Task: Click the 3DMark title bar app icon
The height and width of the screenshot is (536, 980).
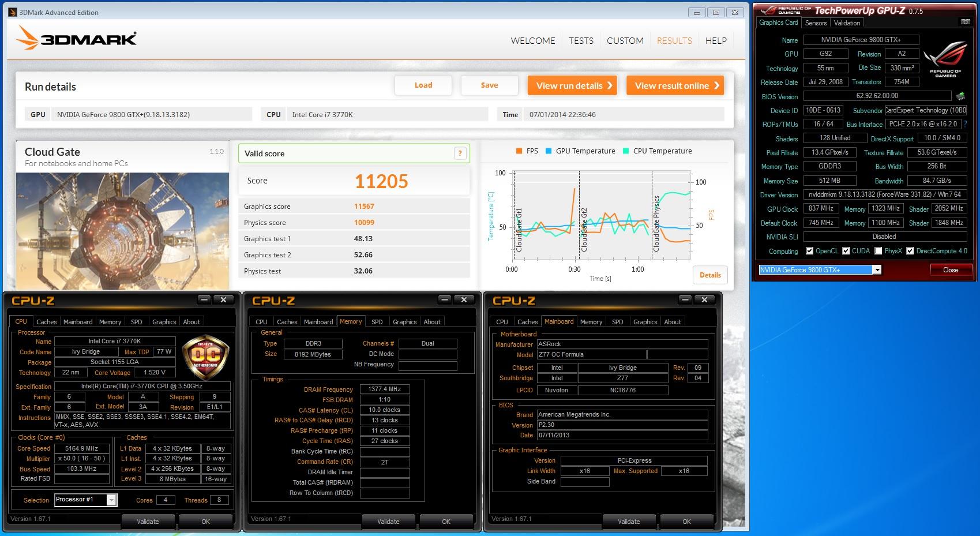Action: click(x=13, y=12)
